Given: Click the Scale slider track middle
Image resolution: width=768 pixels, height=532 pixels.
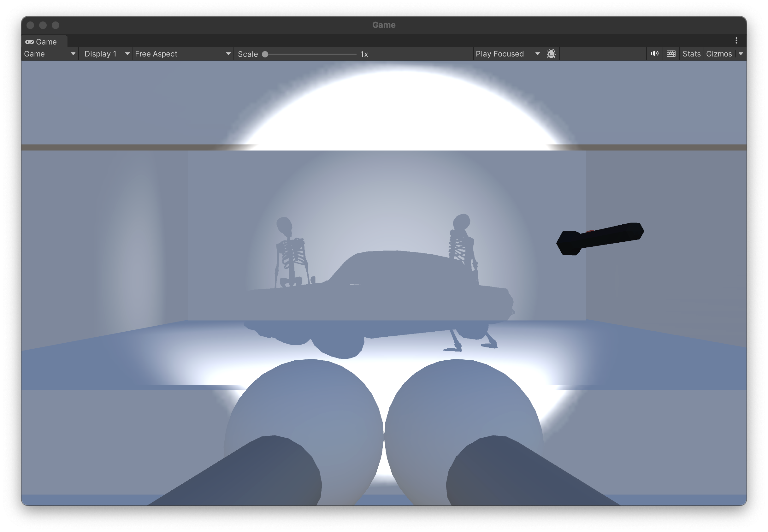Looking at the screenshot, I should click(x=311, y=54).
